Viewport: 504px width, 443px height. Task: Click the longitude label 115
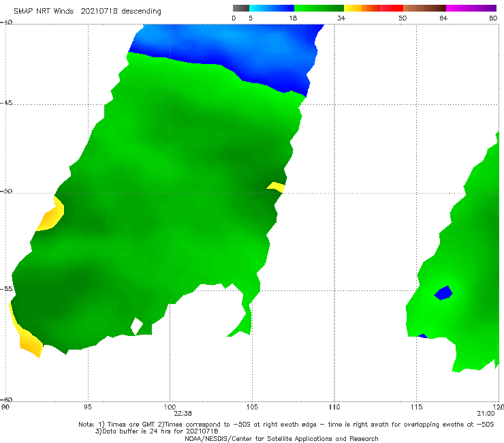click(417, 408)
